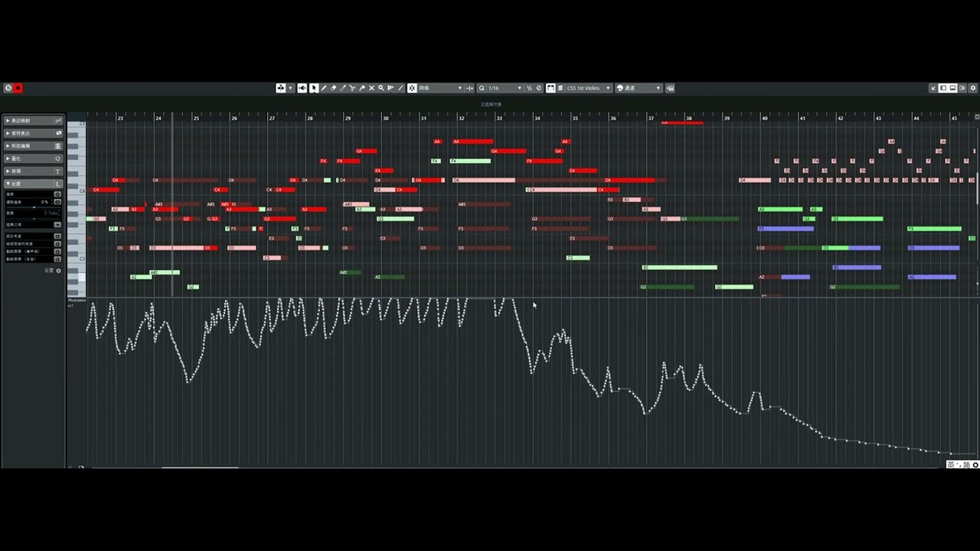Image resolution: width=980 pixels, height=551 pixels.
Task: Click the 0 Ticks overlap value field
Action: (51, 213)
